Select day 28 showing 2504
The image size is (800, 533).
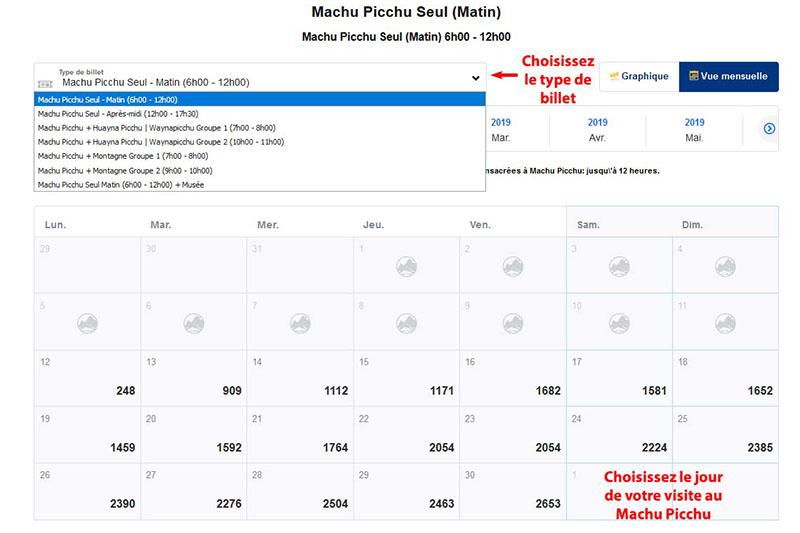click(300, 491)
